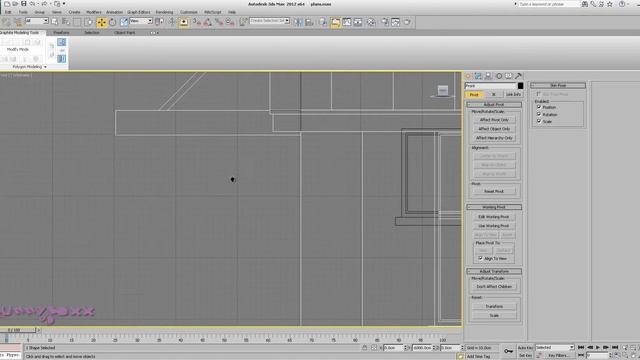
Task: Click the black object color swatch
Action: (x=520, y=86)
